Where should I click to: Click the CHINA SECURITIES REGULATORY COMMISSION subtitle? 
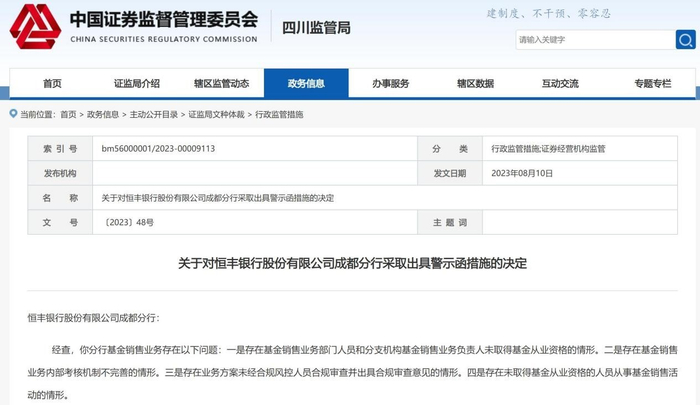164,39
